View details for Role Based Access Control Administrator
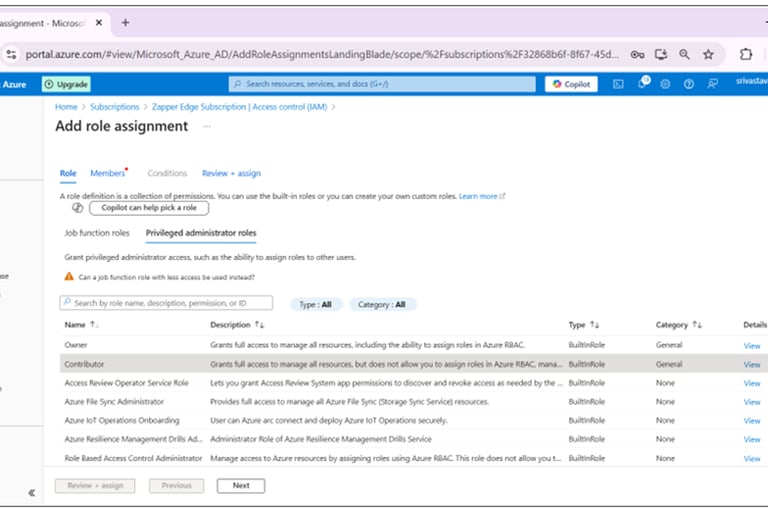Screen dimensions: 768x512 [752, 459]
